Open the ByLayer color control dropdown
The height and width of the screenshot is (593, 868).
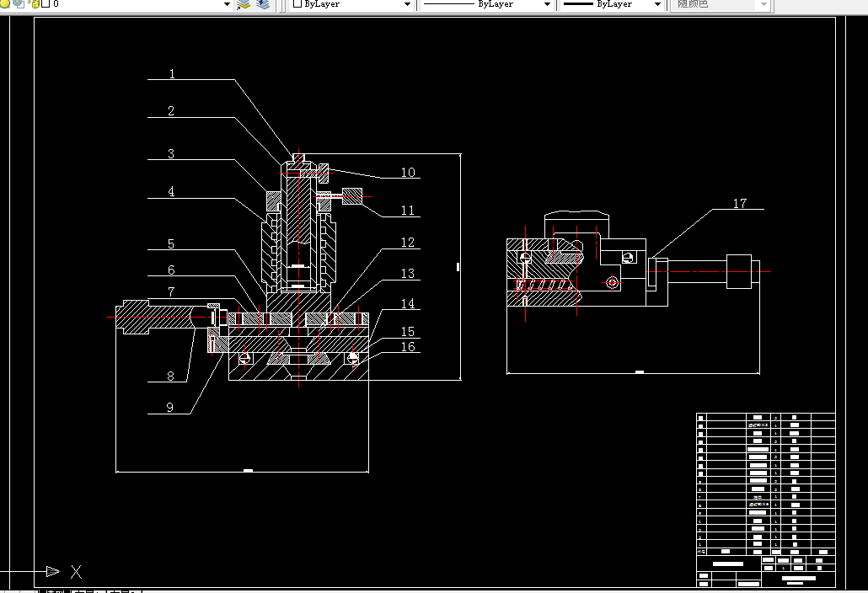click(x=352, y=4)
